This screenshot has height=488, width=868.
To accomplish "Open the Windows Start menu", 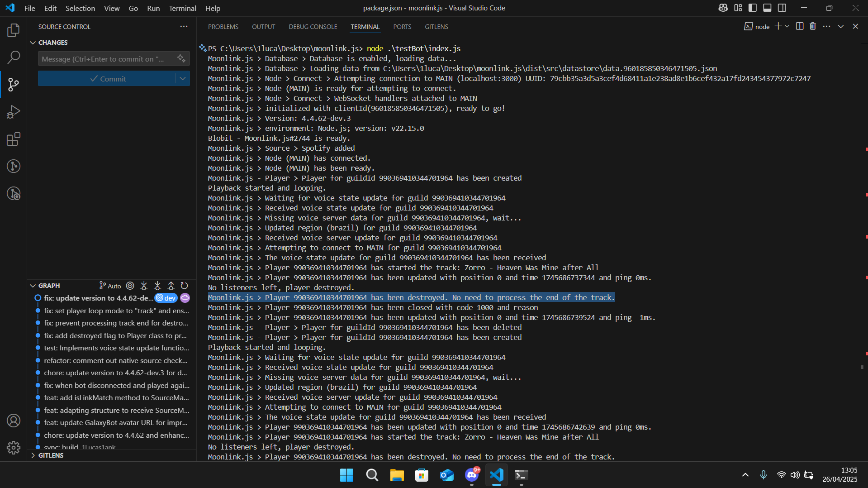I will [346, 475].
